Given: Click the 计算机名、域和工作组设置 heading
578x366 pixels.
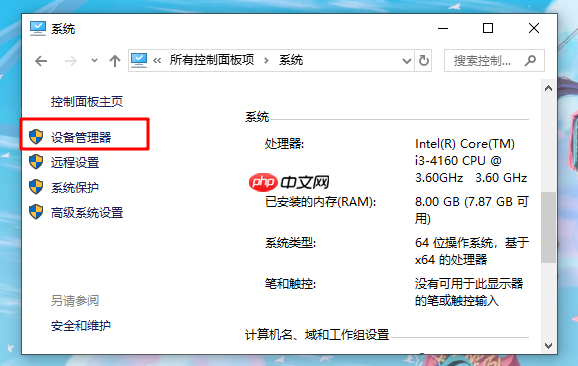Looking at the screenshot, I should pos(317,335).
